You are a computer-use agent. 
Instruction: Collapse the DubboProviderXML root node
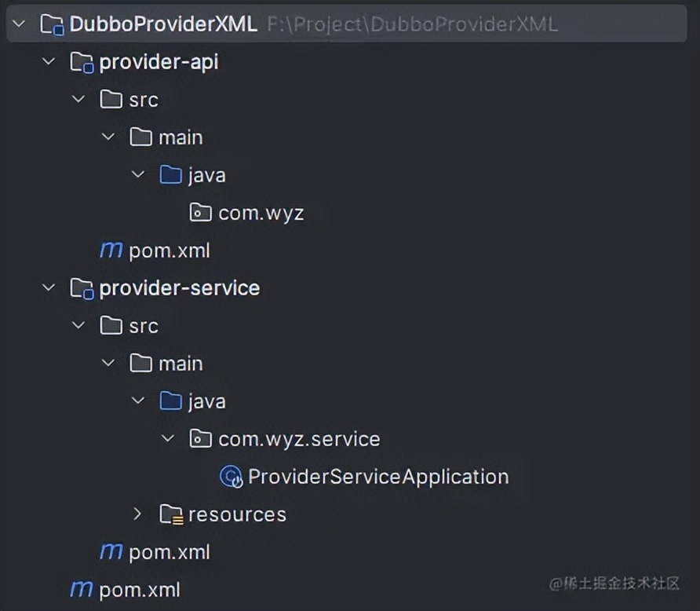[17, 24]
